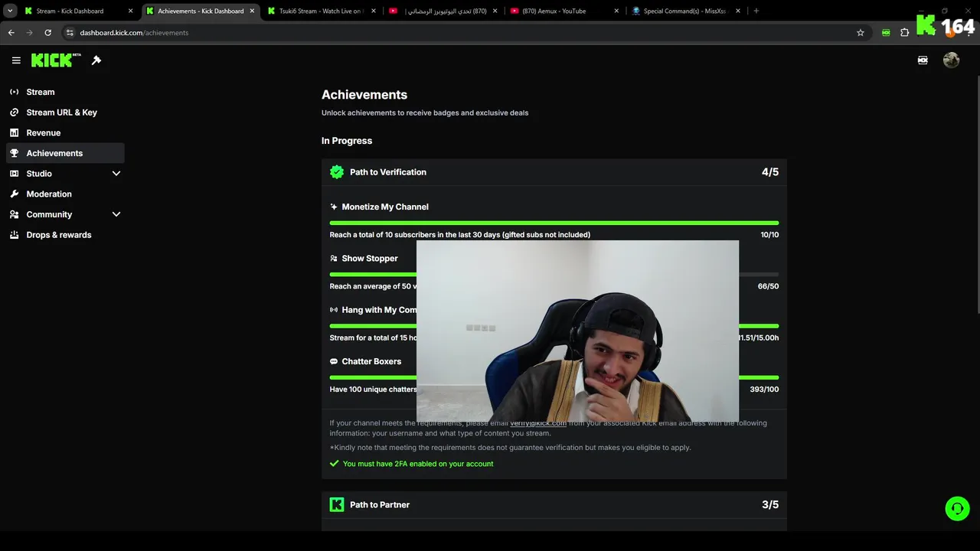The height and width of the screenshot is (551, 980).
Task: Click the Studio camera icon
Action: click(14, 174)
